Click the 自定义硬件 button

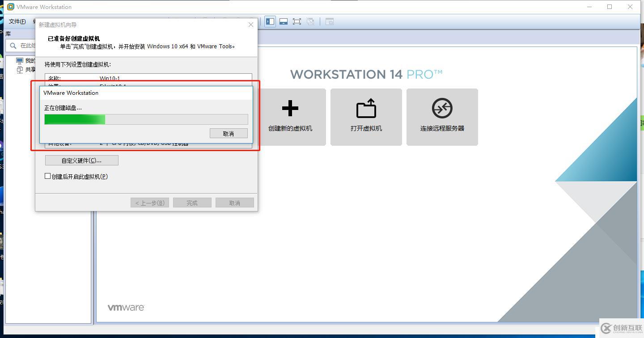click(x=81, y=160)
